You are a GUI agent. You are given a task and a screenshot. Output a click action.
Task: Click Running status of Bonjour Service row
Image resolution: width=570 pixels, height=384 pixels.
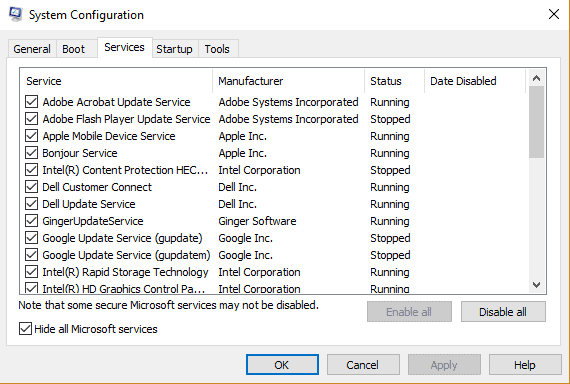click(x=390, y=153)
